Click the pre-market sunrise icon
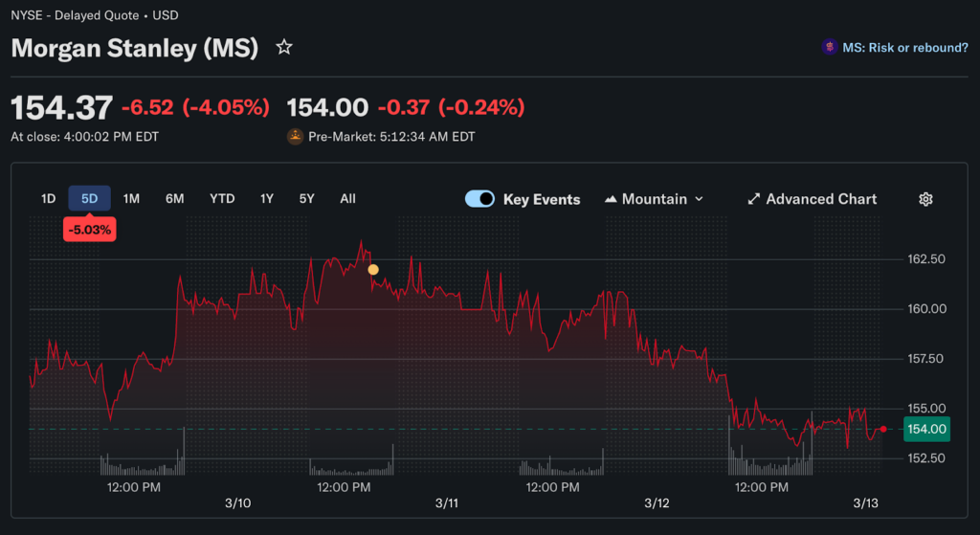 pyautogui.click(x=296, y=137)
